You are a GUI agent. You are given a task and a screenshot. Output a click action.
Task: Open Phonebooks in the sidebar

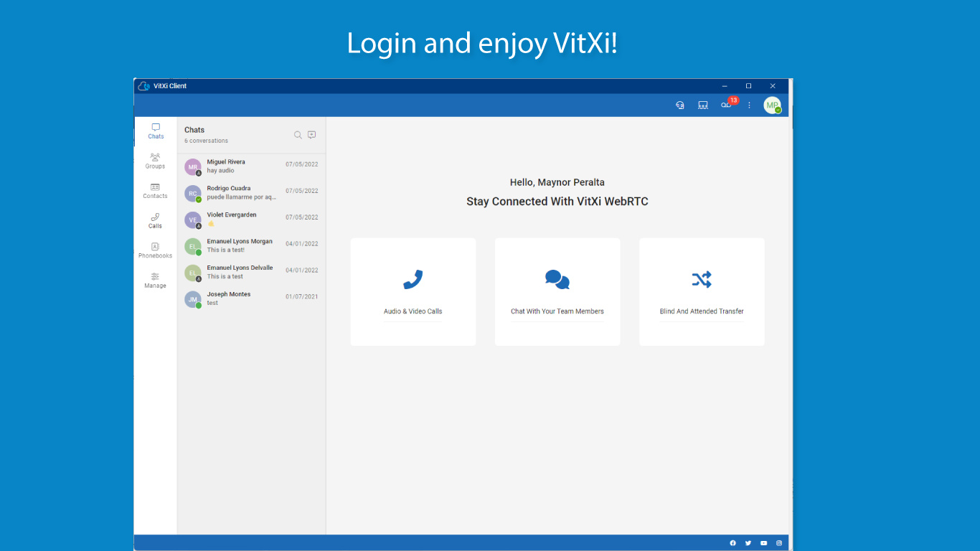point(155,250)
